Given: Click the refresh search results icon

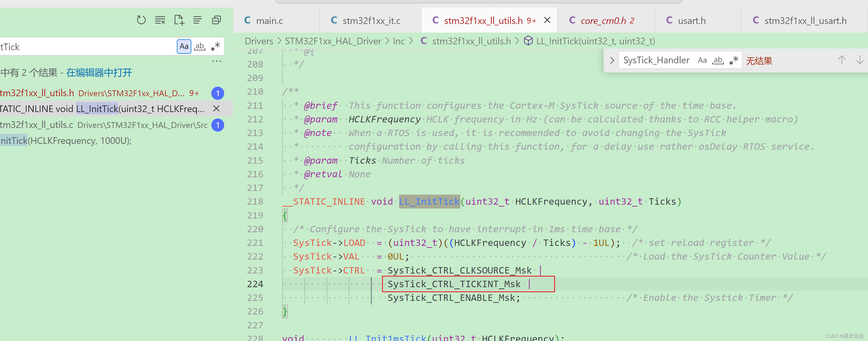Looking at the screenshot, I should tap(141, 20).
